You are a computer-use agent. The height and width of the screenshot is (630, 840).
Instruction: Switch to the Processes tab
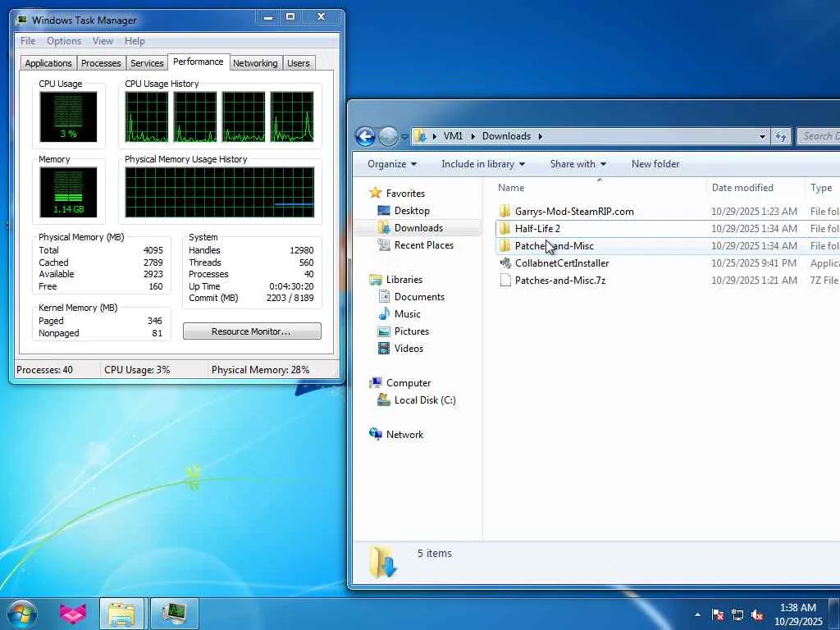101,63
